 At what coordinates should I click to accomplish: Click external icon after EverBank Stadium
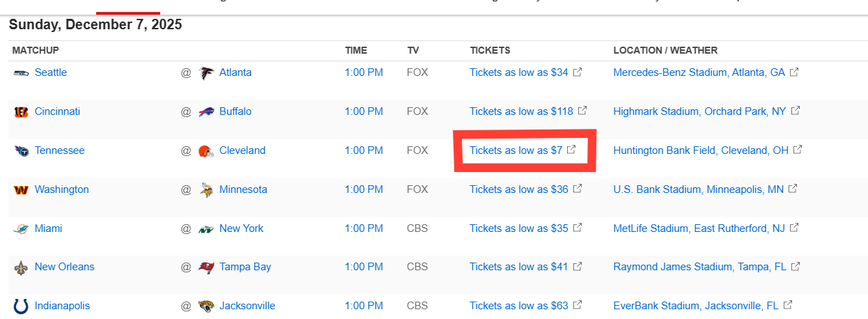(x=788, y=305)
